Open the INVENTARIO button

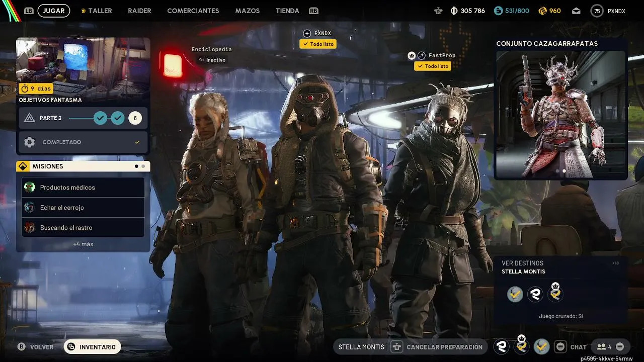(x=92, y=347)
